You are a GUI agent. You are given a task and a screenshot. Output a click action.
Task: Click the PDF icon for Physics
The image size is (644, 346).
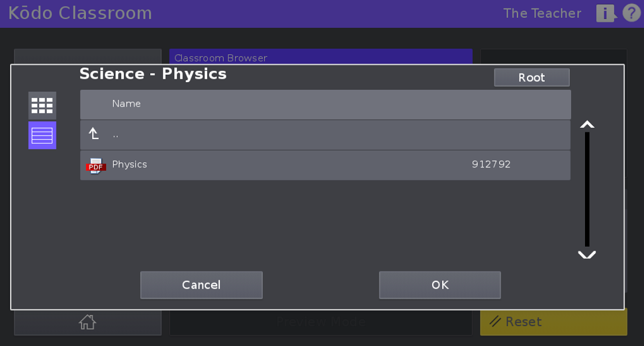tap(96, 165)
